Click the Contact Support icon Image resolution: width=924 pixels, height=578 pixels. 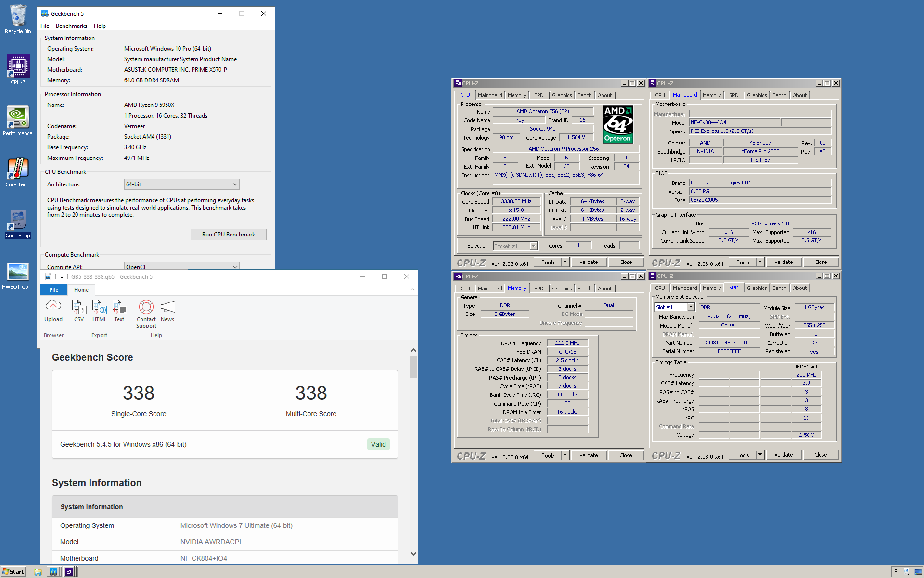coord(146,314)
